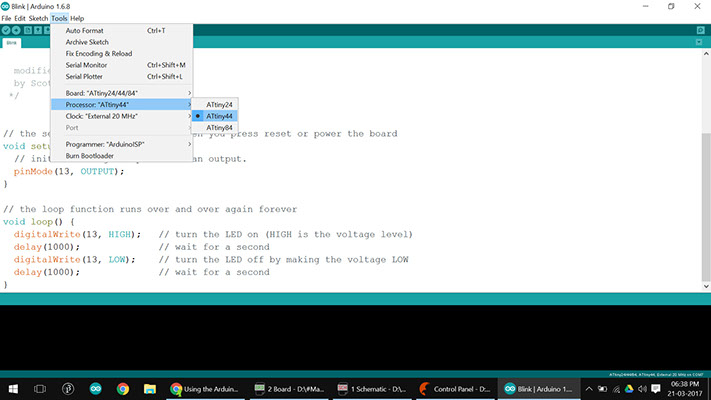Open File Explorer from the taskbar

pyautogui.click(x=150, y=389)
